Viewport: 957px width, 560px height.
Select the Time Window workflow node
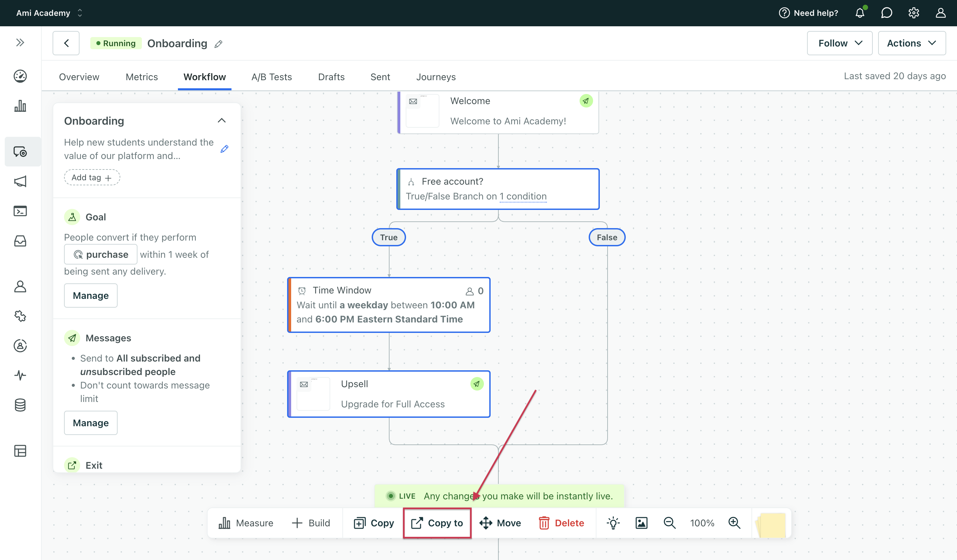click(389, 305)
